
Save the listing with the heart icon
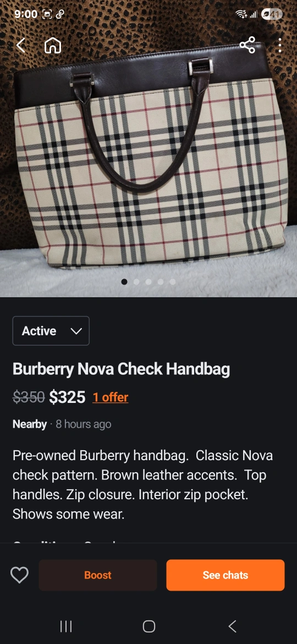click(x=19, y=575)
